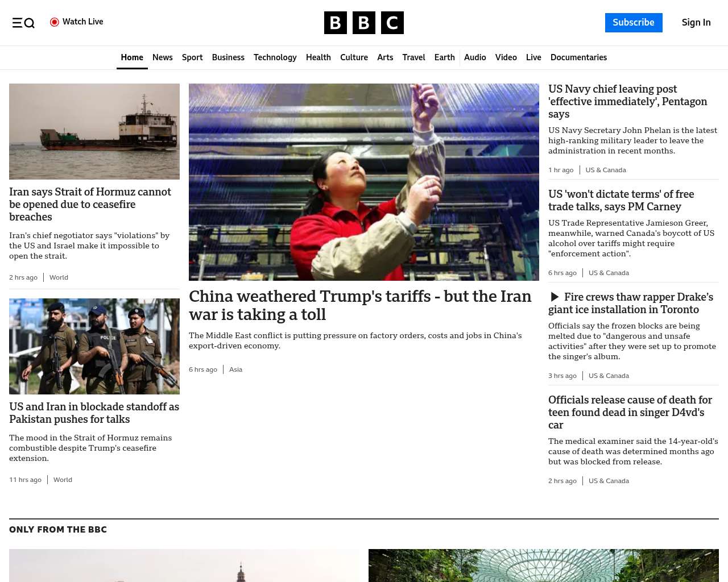Navigate to Technology section

(275, 57)
